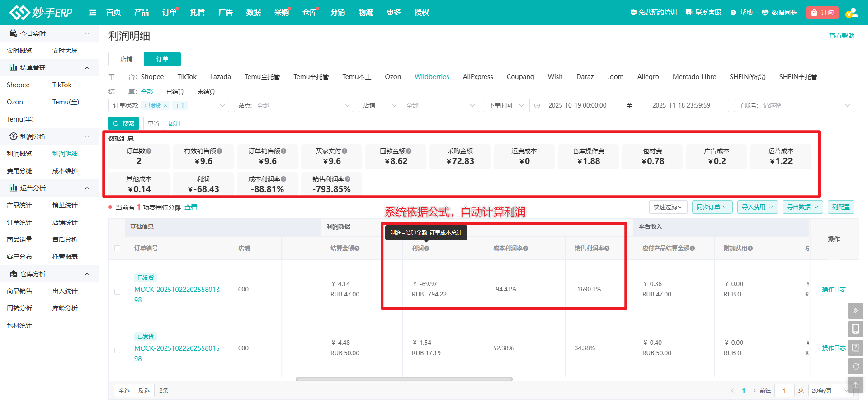Switch to the 店铺 tab
The height and width of the screenshot is (404, 868).
pos(127,59)
